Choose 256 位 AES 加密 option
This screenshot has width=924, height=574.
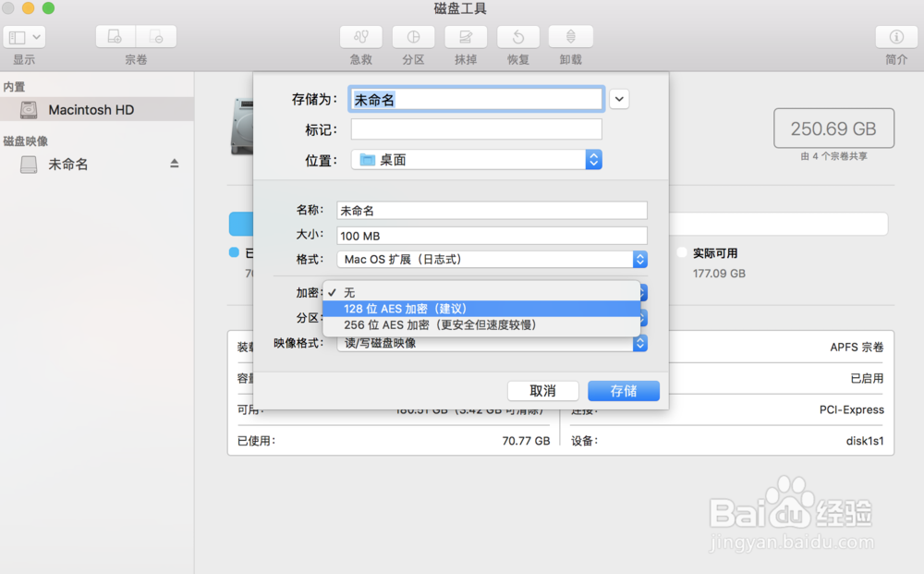(x=481, y=324)
